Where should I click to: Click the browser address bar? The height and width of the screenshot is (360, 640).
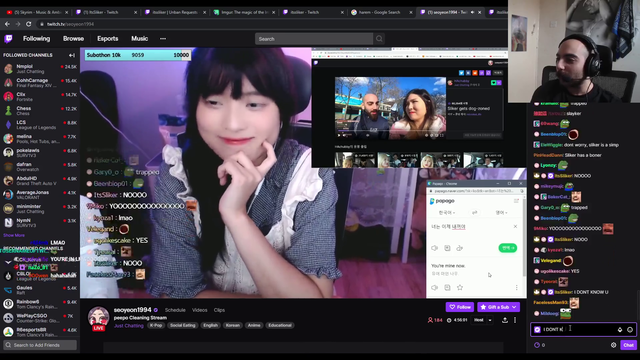[269, 24]
